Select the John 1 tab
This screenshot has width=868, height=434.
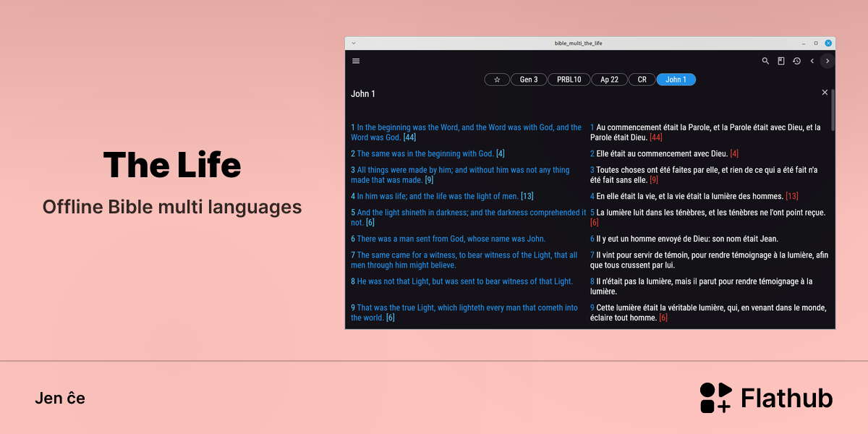(676, 80)
